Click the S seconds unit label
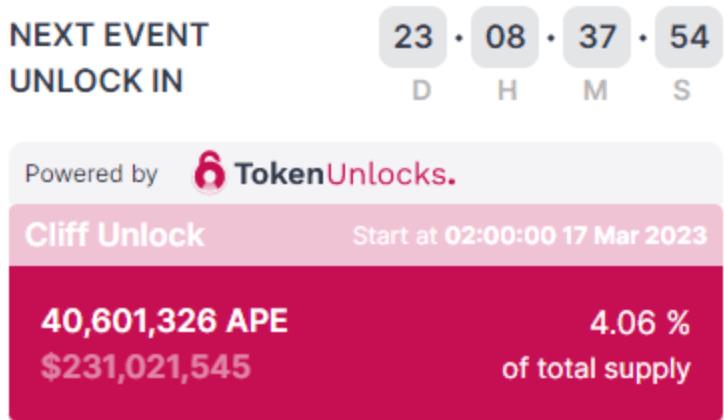This screenshot has height=420, width=724. [x=682, y=90]
